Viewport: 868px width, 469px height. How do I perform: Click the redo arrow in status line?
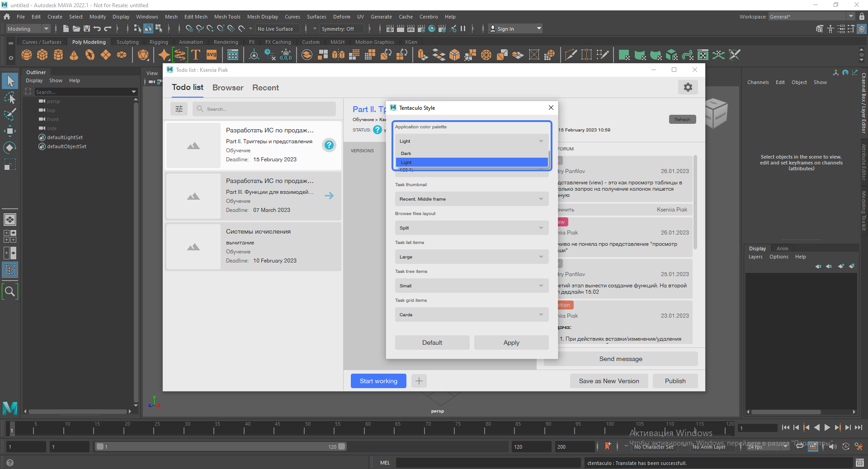(x=108, y=28)
